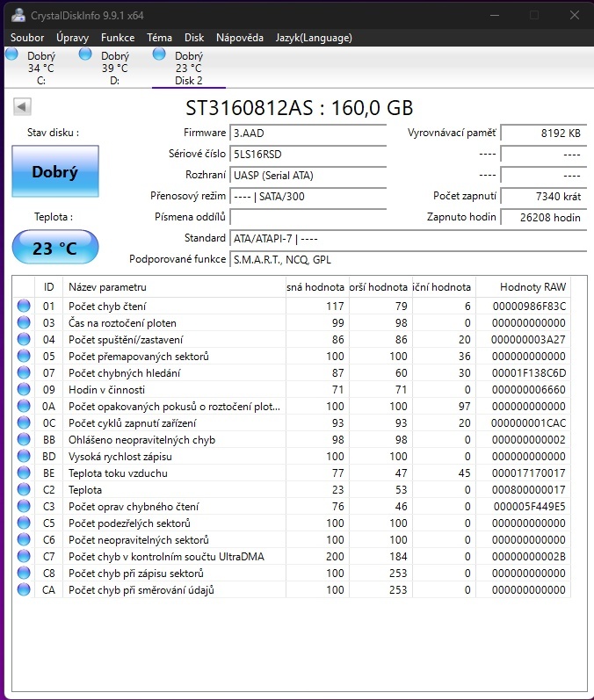Select RAW value 000000003A27
Screen dimensions: 594x700
[528, 340]
